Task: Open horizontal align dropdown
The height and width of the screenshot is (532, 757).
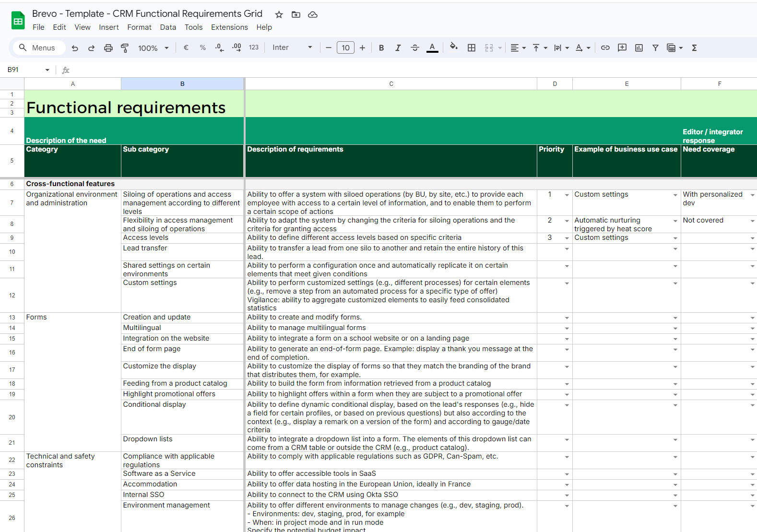Action: 518,48
